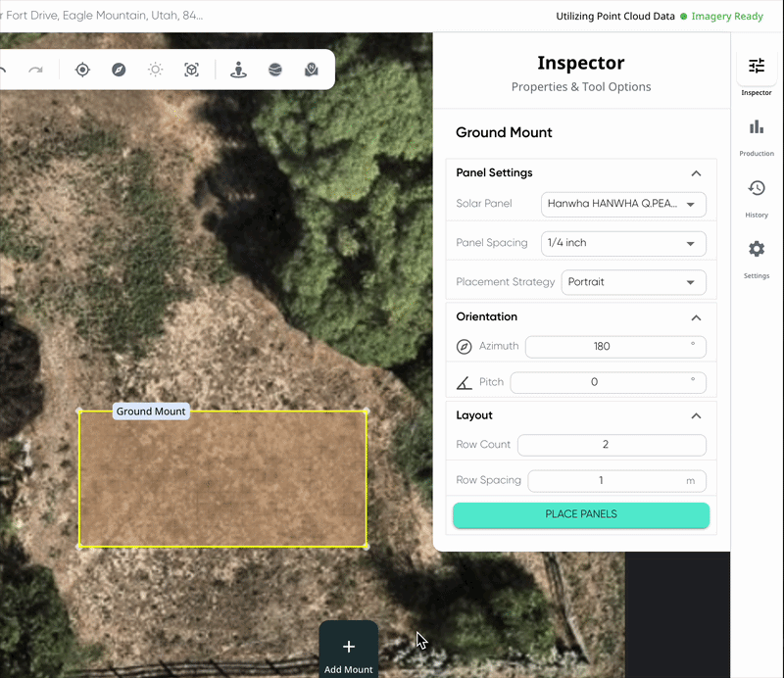Switch to the Inspector sidebar tab
Image resolution: width=784 pixels, height=678 pixels.
point(757,74)
